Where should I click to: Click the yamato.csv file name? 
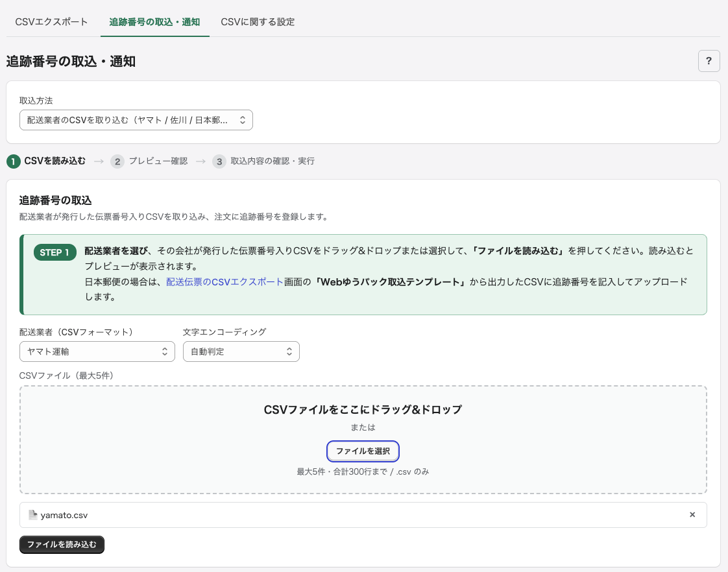(x=64, y=515)
